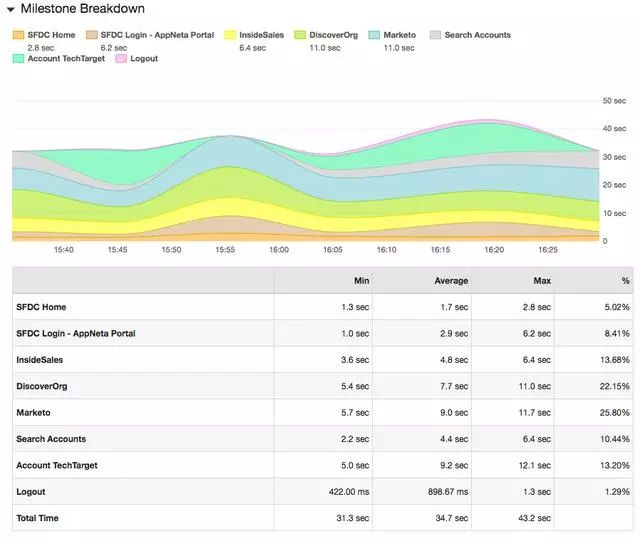Select the Marketo table row label

click(x=33, y=413)
